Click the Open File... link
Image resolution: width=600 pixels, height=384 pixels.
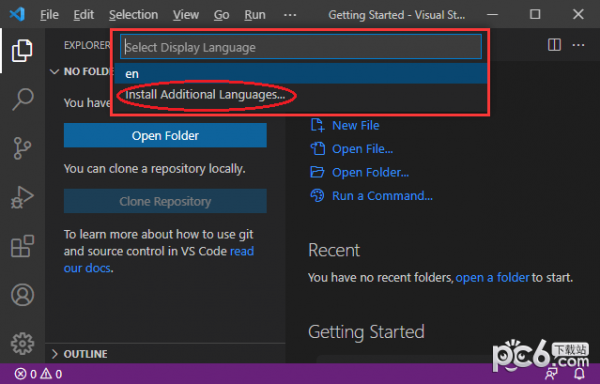tap(362, 149)
